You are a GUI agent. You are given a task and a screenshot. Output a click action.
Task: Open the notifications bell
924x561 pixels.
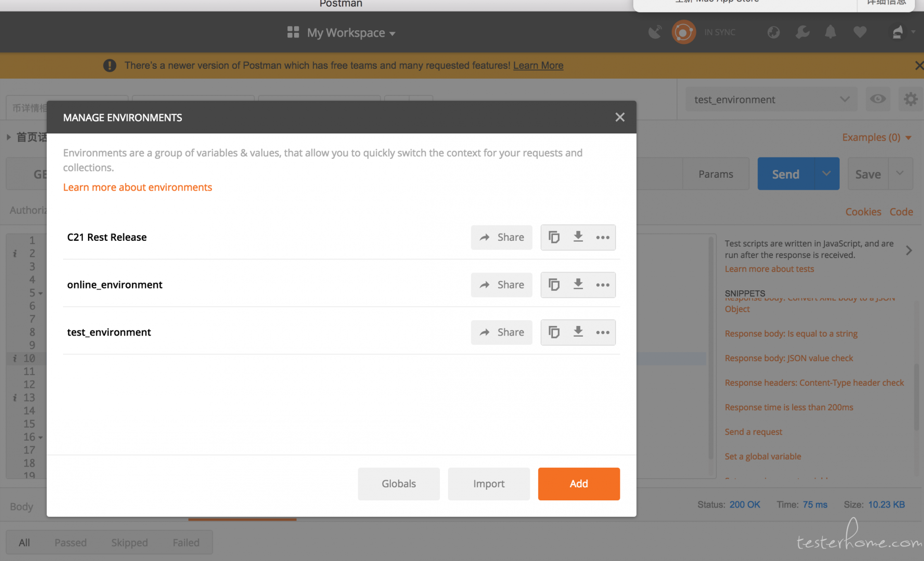pyautogui.click(x=830, y=32)
